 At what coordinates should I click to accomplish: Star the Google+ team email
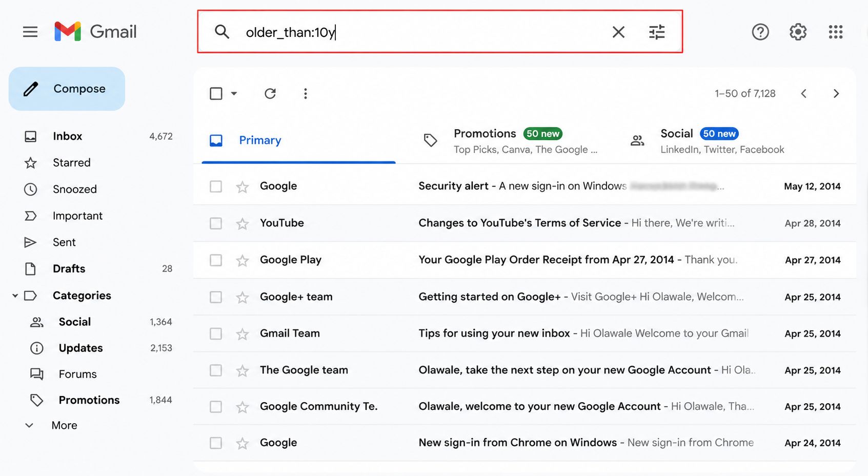[x=243, y=297]
